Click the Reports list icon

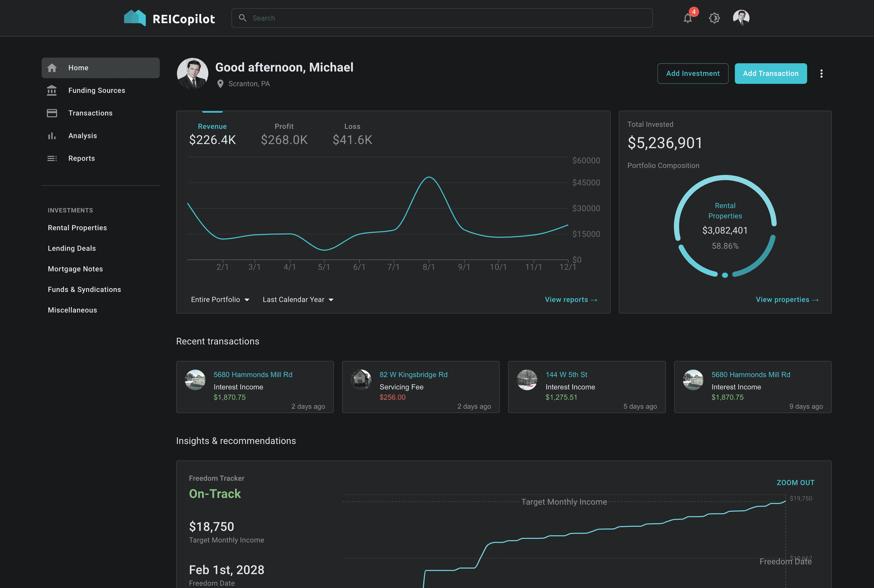coord(52,158)
